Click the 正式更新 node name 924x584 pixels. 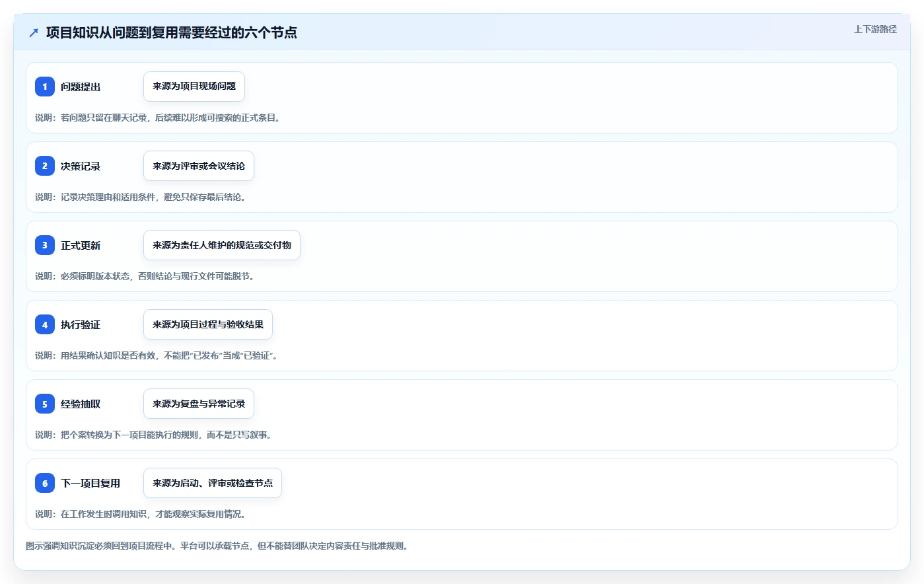pos(81,245)
